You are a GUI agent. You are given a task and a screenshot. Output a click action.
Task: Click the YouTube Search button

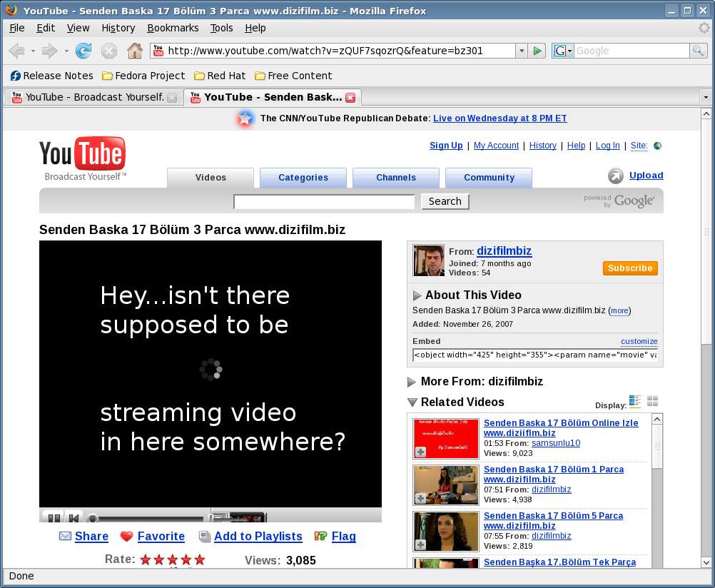pyautogui.click(x=445, y=202)
